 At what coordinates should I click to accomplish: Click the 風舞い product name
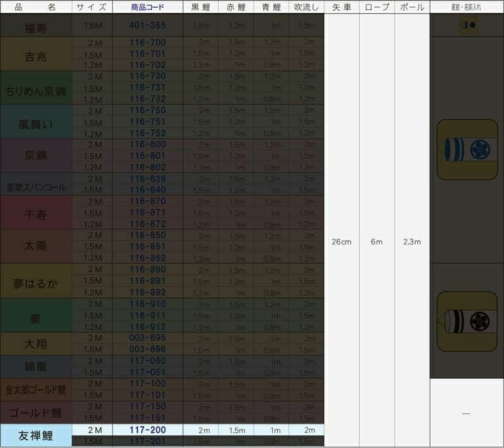click(36, 123)
